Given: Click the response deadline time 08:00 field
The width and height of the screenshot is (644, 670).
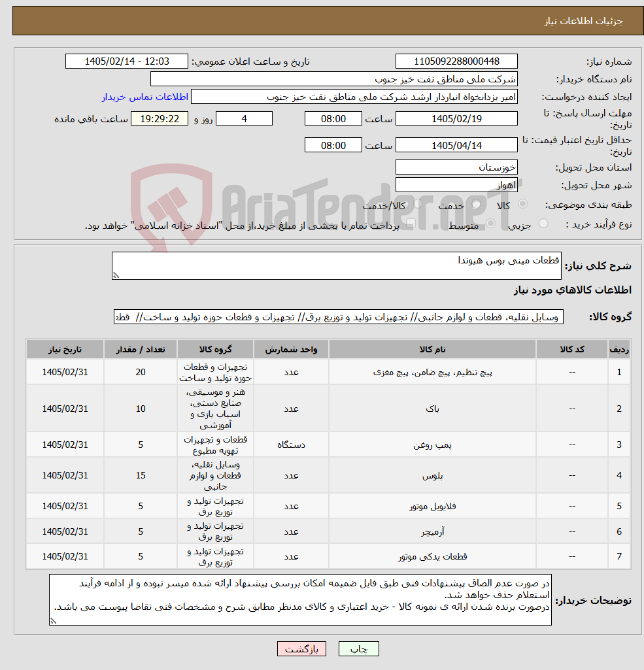Looking at the screenshot, I should (333, 119).
